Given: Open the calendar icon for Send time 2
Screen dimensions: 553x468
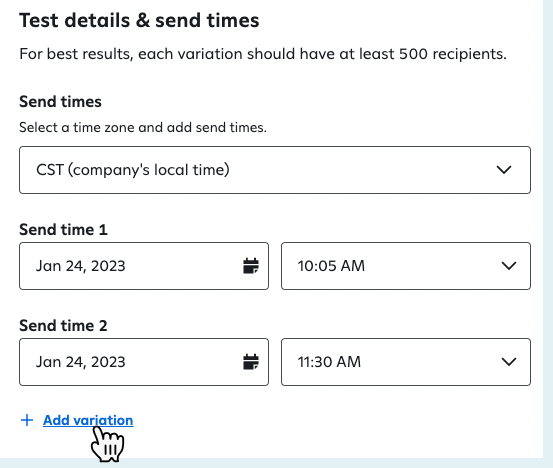Looking at the screenshot, I should (251, 362).
